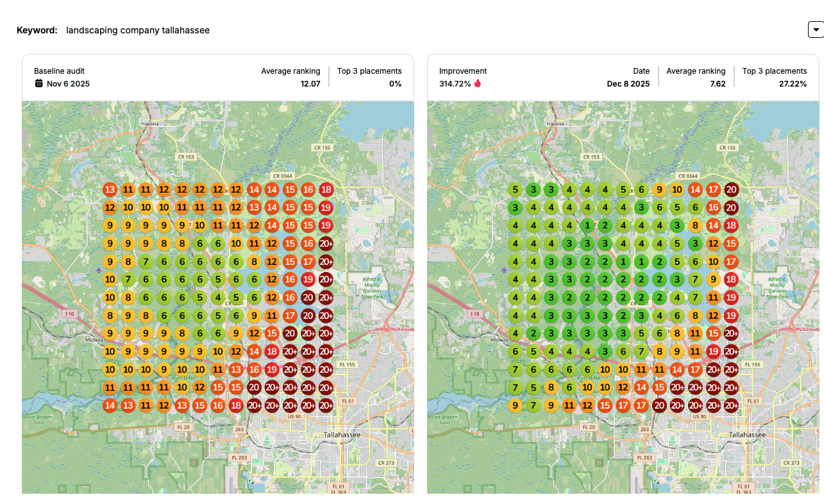Select rank 18 marker at baseline map's top-right corner

326,190
